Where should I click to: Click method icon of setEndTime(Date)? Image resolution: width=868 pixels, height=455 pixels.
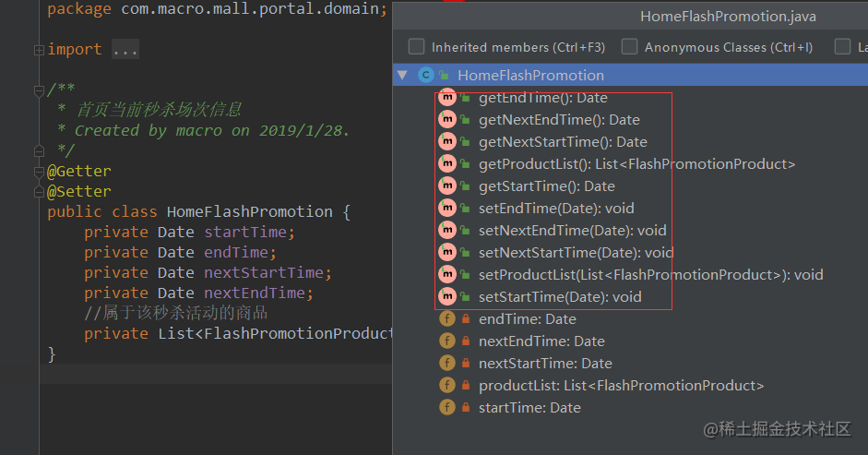[446, 208]
